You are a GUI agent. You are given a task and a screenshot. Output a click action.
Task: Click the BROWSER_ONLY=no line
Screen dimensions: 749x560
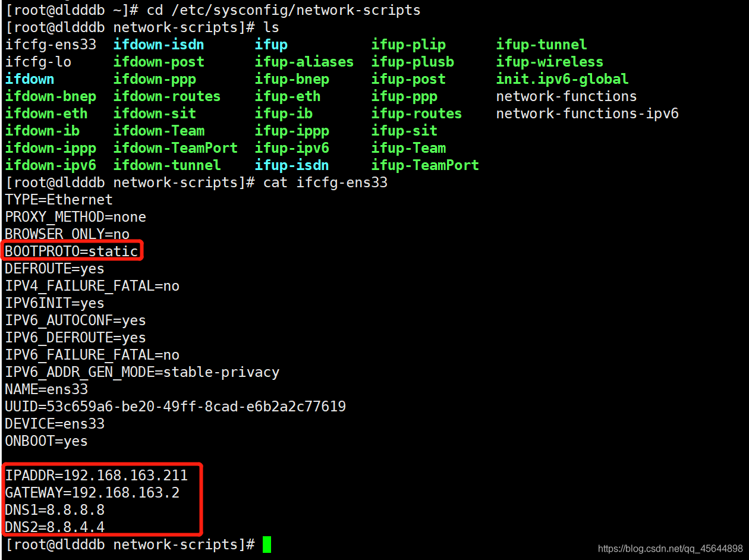point(67,234)
